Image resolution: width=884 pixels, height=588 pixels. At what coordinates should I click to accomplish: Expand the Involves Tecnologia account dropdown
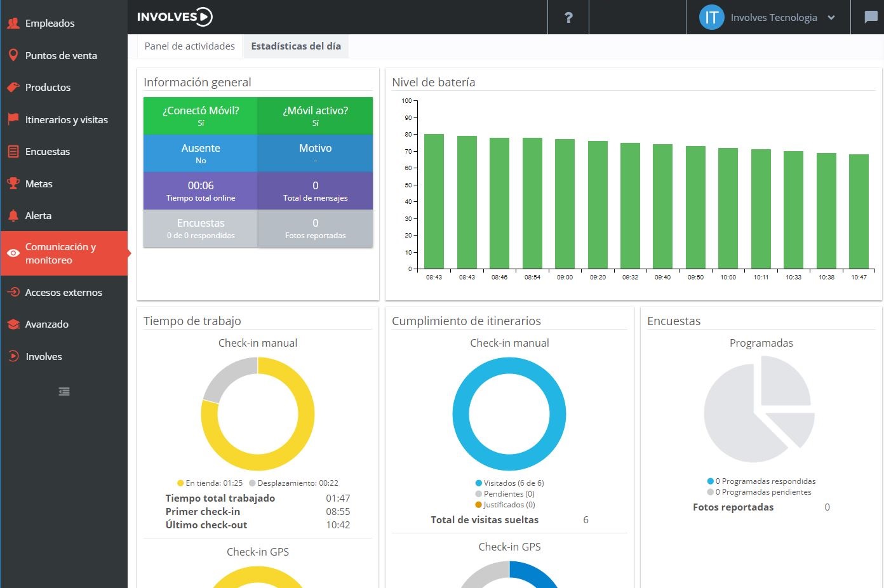click(831, 18)
